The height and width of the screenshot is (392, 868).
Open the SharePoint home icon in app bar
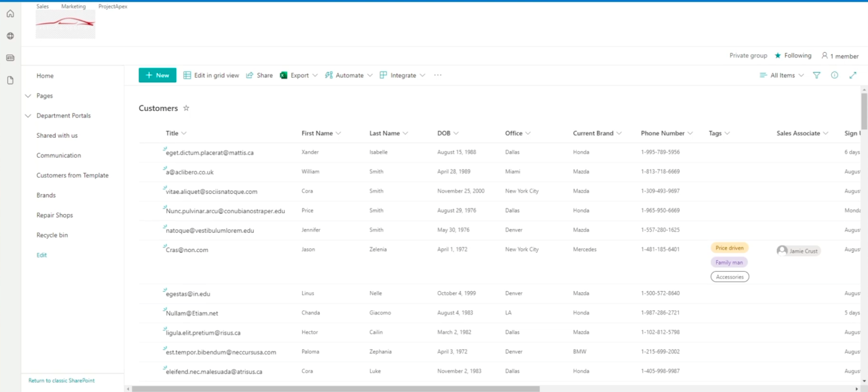click(x=10, y=14)
